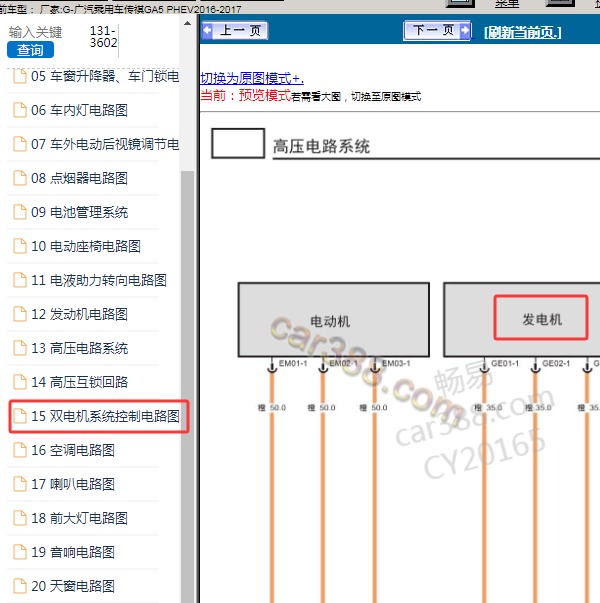Click connector label EM03-1

[396, 363]
